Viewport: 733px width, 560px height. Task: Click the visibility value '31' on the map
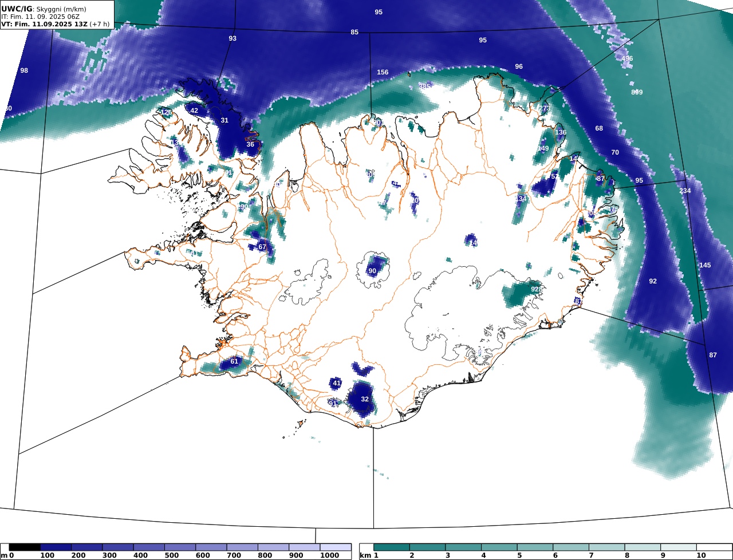[x=224, y=120]
